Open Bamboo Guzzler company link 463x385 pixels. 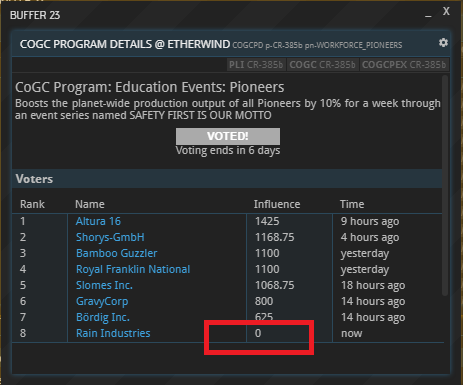click(116, 253)
